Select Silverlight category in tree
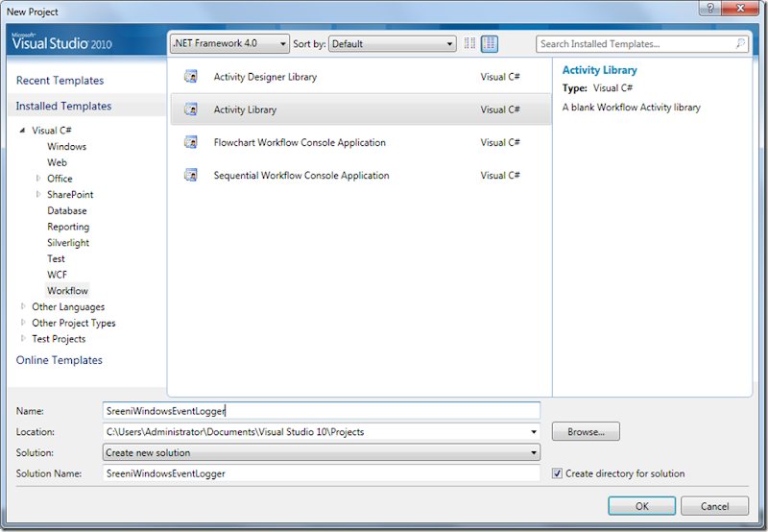The height and width of the screenshot is (532, 768). [68, 243]
